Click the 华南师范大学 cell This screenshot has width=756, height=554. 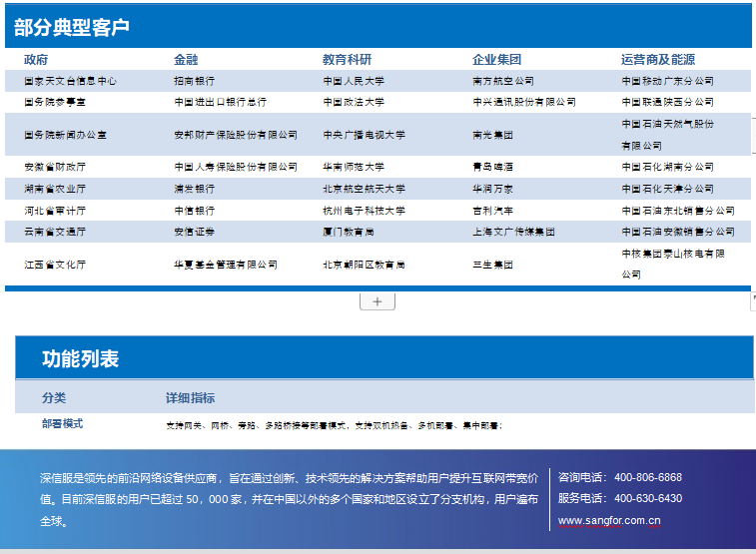click(x=354, y=167)
